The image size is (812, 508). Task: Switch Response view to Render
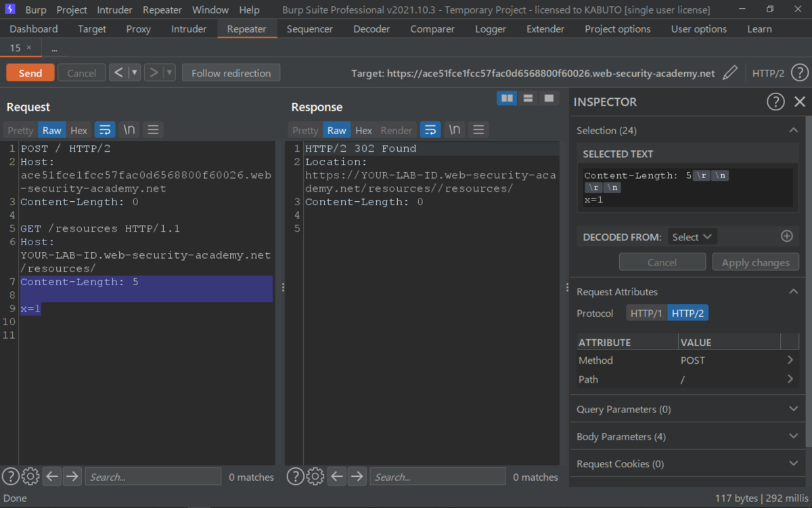tap(397, 131)
